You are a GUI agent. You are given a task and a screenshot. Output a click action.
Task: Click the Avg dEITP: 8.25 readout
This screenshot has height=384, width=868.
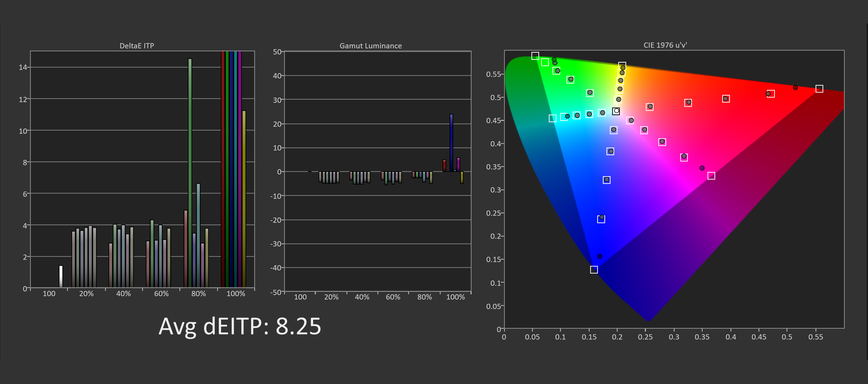(x=240, y=326)
